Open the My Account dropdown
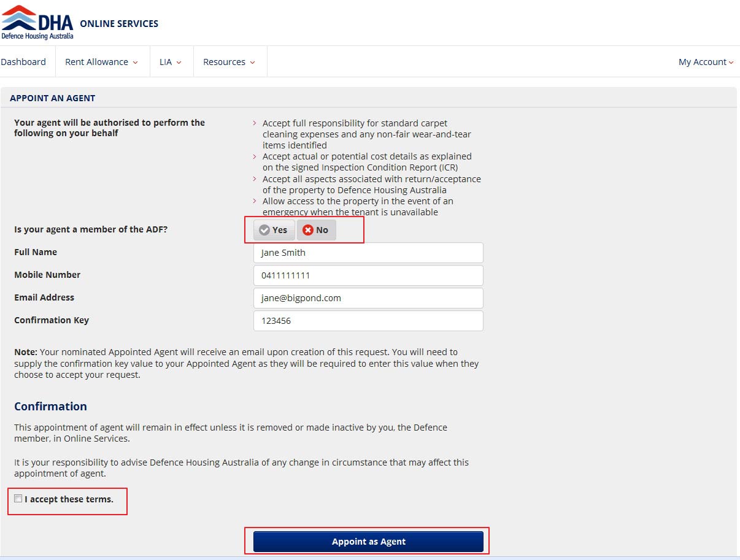Viewport: 740px width, 560px height. (706, 62)
